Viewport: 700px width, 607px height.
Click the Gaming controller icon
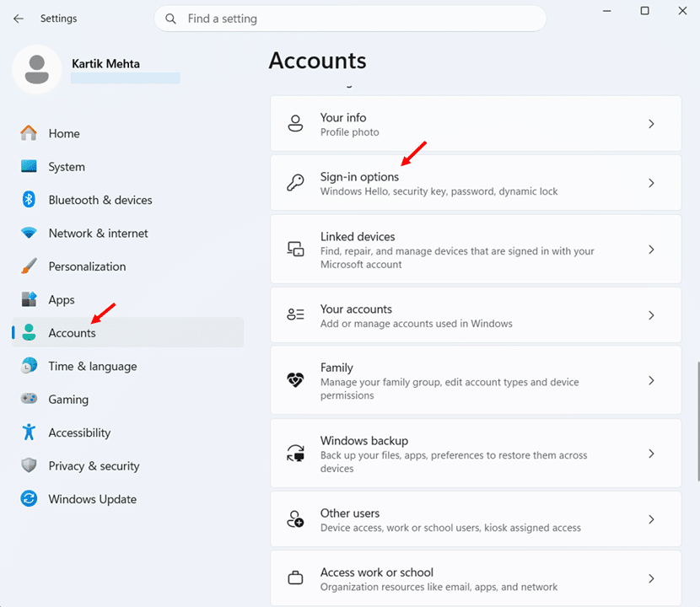[29, 398]
